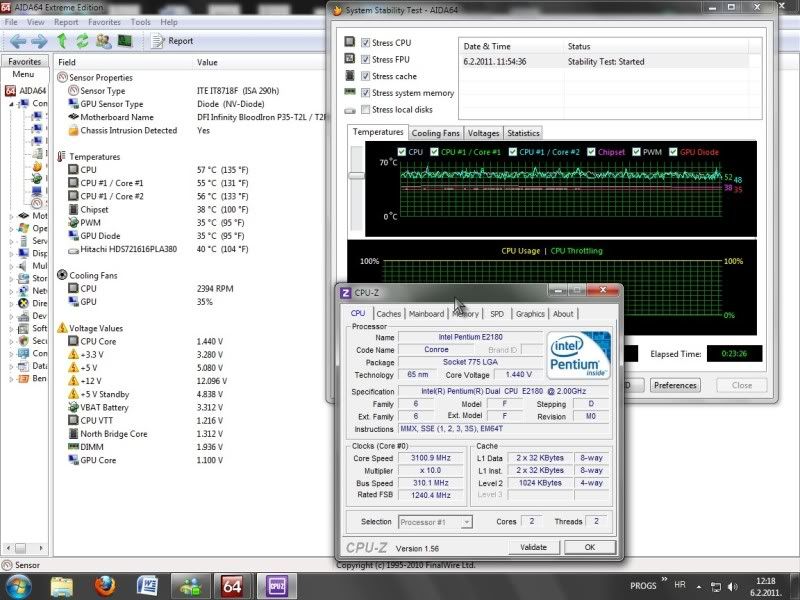Image resolution: width=800 pixels, height=600 pixels.
Task: Refresh the AIDA64 sensor page
Action: coord(82,41)
